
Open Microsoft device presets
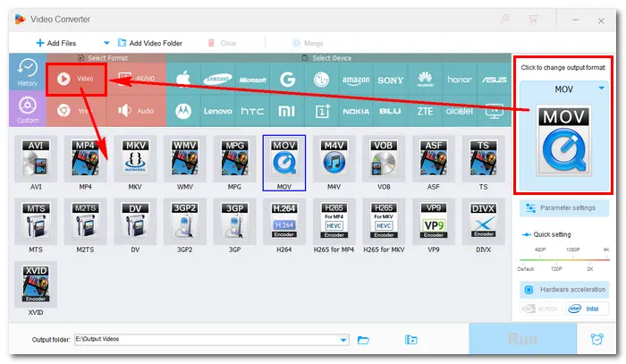[252, 79]
